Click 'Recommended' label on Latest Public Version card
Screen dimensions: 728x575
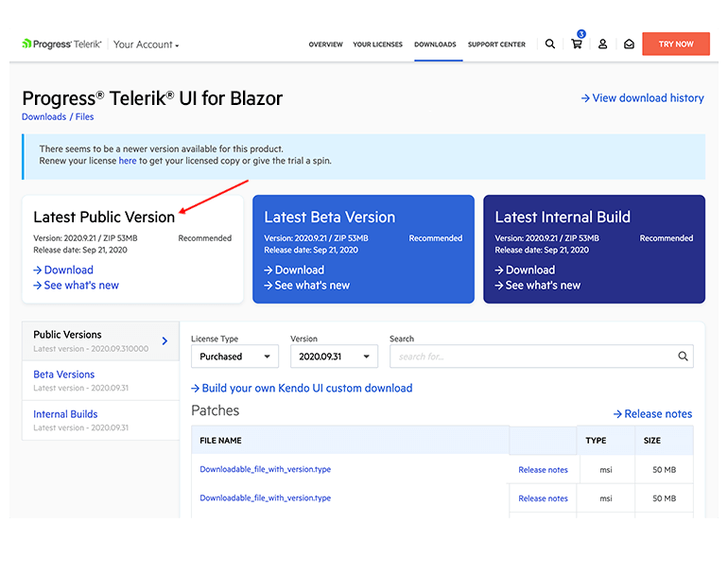point(205,238)
